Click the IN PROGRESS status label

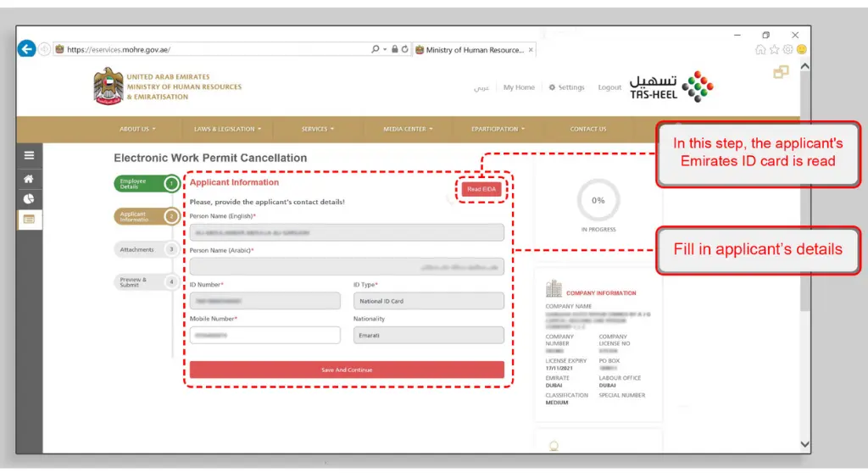598,230
